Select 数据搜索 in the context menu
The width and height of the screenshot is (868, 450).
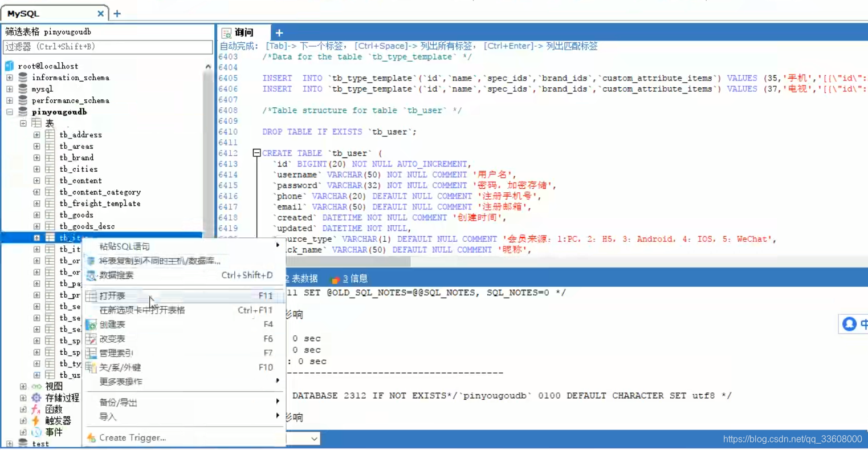click(x=184, y=275)
